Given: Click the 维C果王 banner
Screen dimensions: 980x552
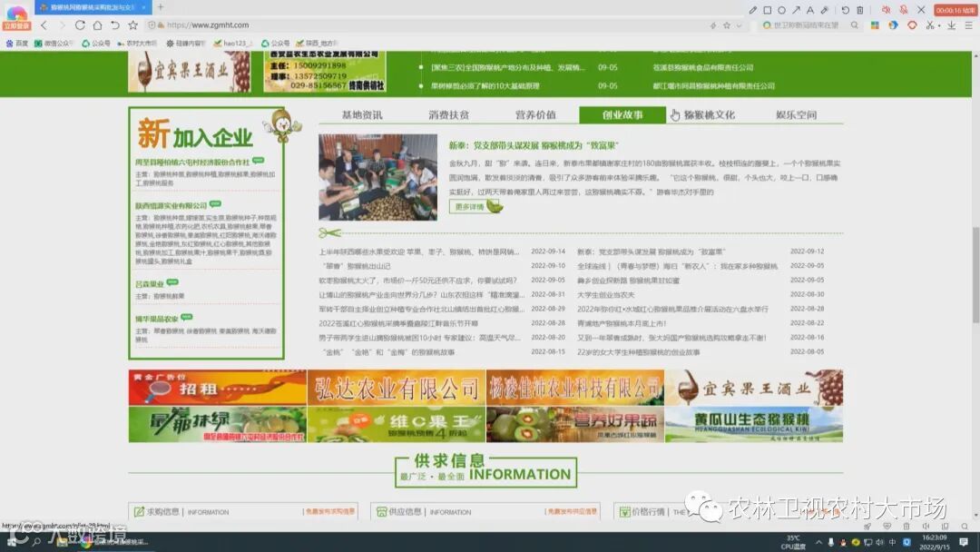Looking at the screenshot, I should pos(397,425).
